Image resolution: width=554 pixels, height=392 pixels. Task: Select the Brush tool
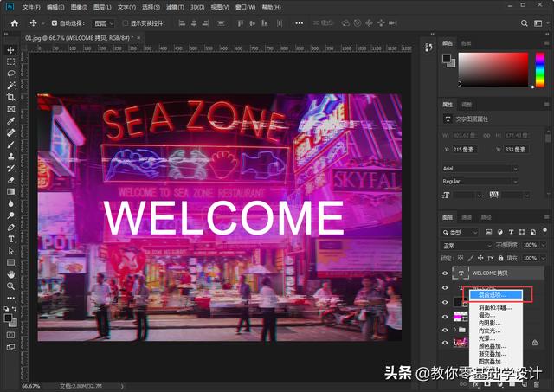pos(11,145)
